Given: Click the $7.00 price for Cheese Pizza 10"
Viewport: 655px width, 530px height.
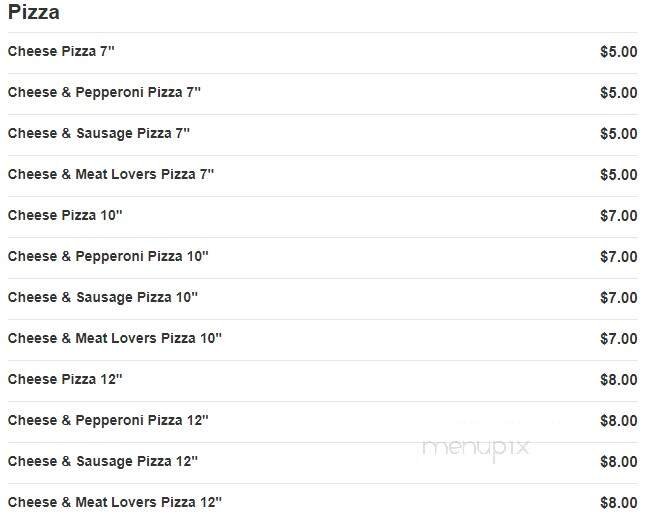Looking at the screenshot, I should coord(618,216).
